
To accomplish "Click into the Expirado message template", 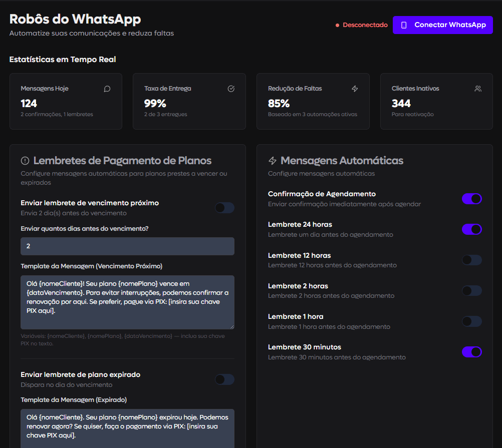I will point(127,428).
